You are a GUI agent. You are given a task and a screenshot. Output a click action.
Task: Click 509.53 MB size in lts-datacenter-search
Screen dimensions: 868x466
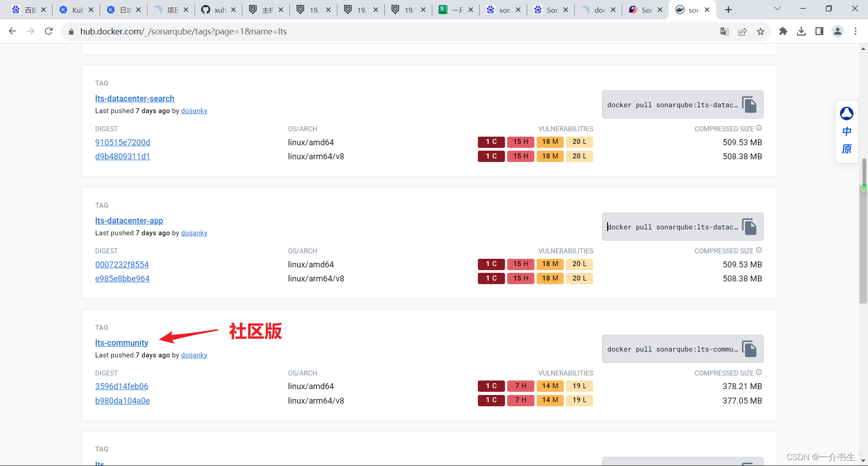click(x=742, y=142)
